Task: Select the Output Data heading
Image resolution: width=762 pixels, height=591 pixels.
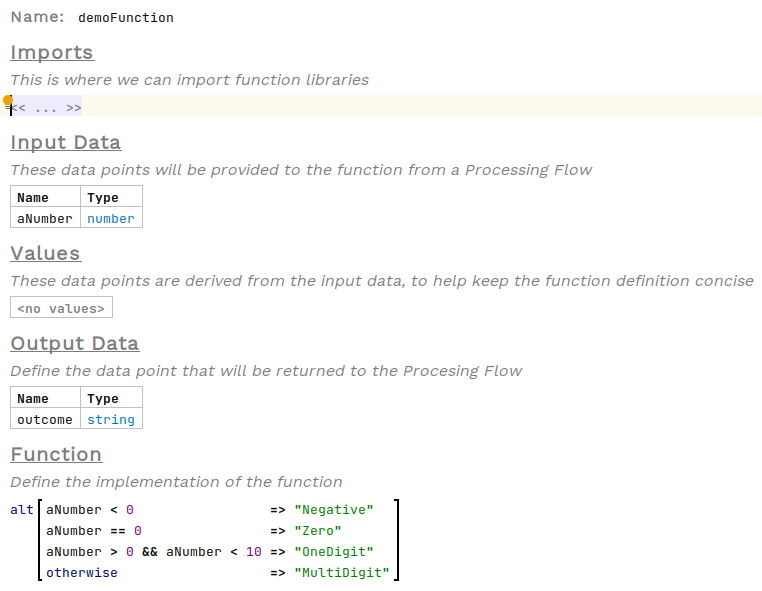Action: click(x=75, y=344)
